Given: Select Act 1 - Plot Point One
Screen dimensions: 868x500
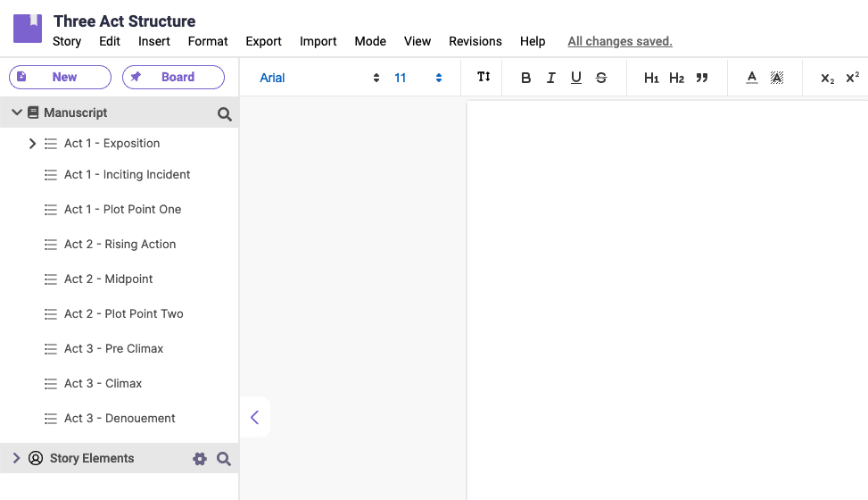Looking at the screenshot, I should (x=122, y=210).
